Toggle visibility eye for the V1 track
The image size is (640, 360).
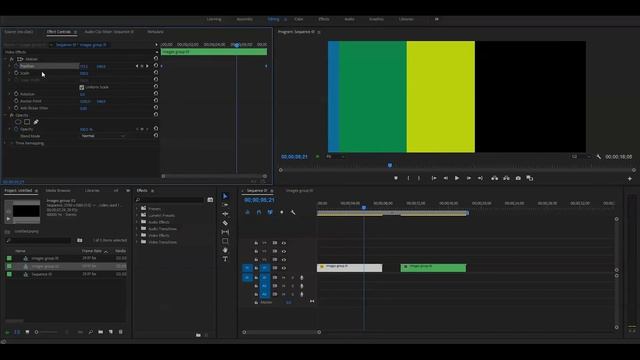(x=284, y=268)
